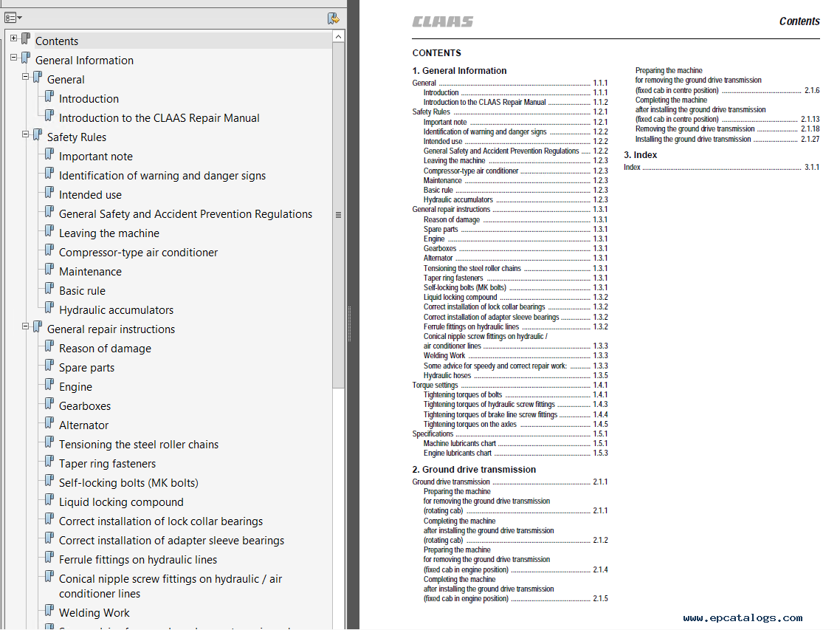Open the Identification of warning and danger signs bookmark

[162, 176]
